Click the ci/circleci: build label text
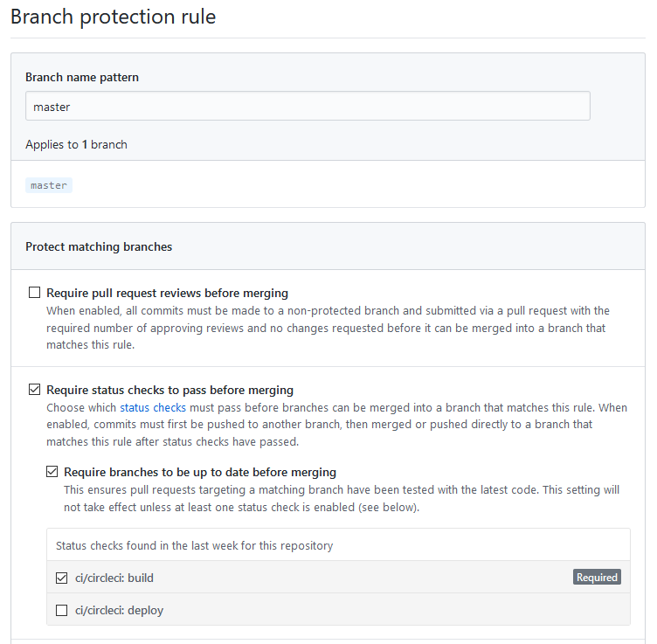The width and height of the screenshot is (657, 644). 114,578
